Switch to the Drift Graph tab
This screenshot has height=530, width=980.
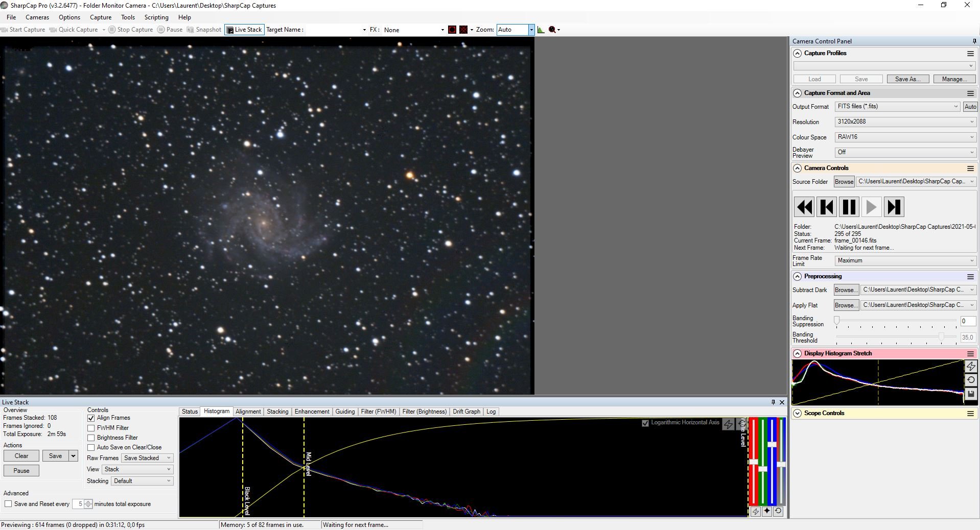click(x=466, y=412)
